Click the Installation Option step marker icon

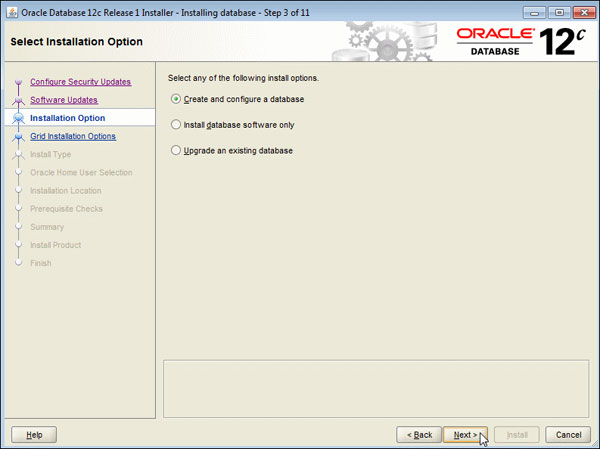coord(18,118)
